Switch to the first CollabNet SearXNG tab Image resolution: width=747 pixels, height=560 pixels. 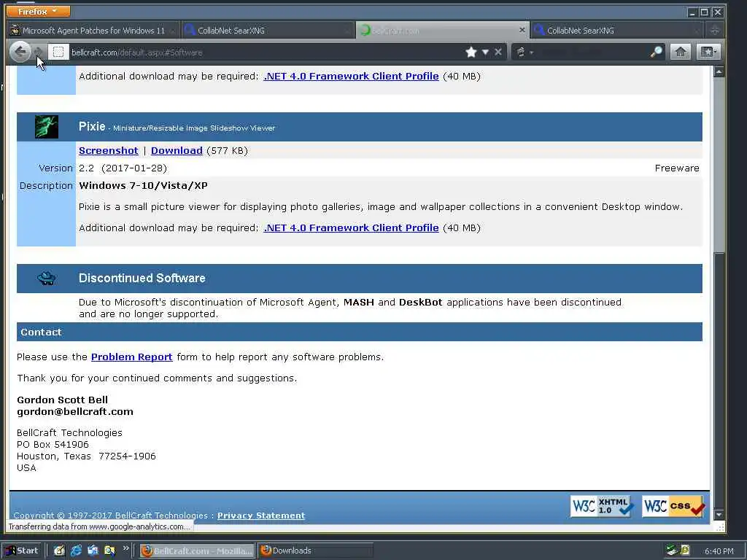coord(268,31)
